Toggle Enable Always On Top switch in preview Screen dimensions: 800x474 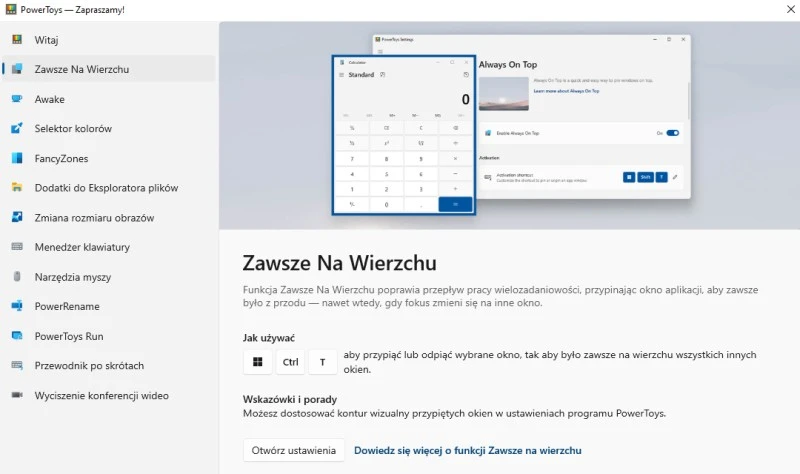[672, 133]
